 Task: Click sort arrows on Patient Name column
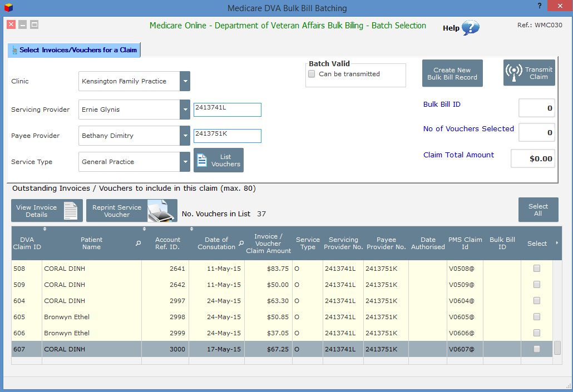tap(144, 229)
